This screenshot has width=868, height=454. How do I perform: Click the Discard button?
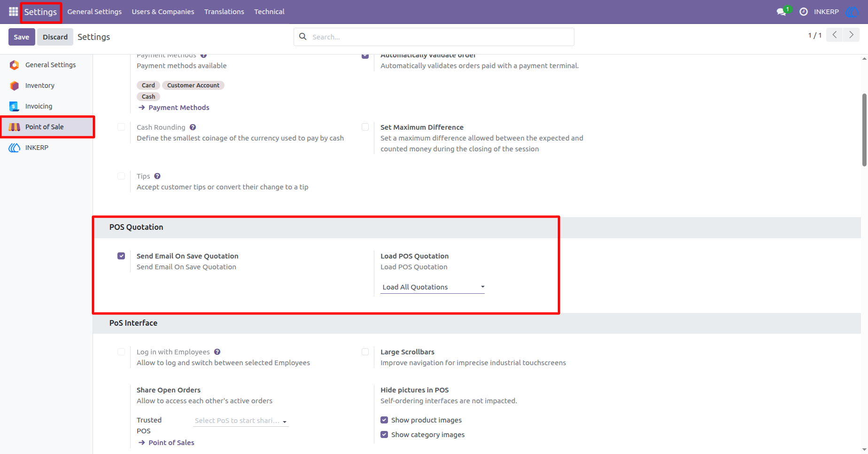tap(55, 37)
